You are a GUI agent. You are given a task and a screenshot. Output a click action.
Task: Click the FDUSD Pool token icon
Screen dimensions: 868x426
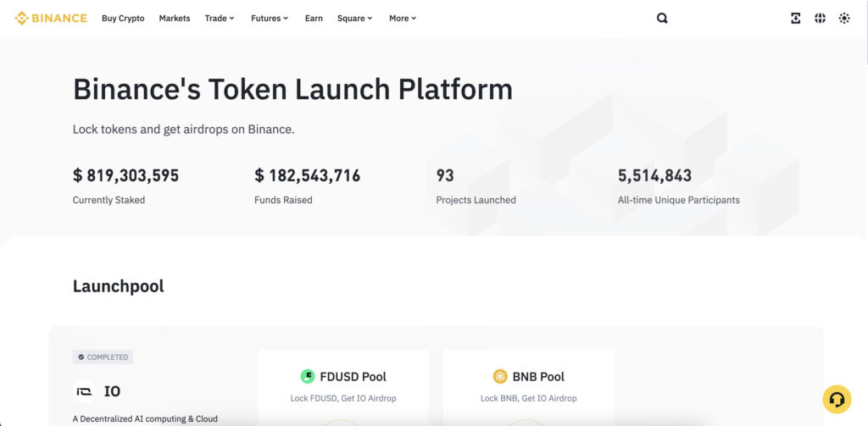pos(307,377)
